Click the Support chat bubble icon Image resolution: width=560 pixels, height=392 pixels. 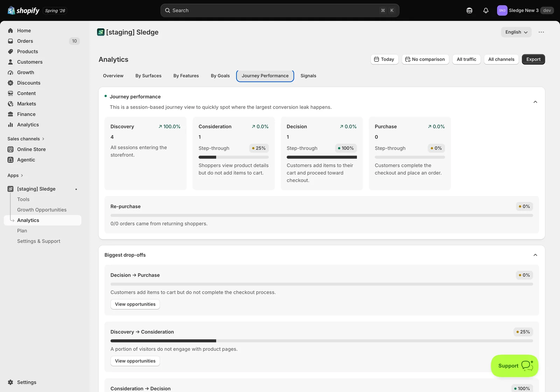(527, 365)
